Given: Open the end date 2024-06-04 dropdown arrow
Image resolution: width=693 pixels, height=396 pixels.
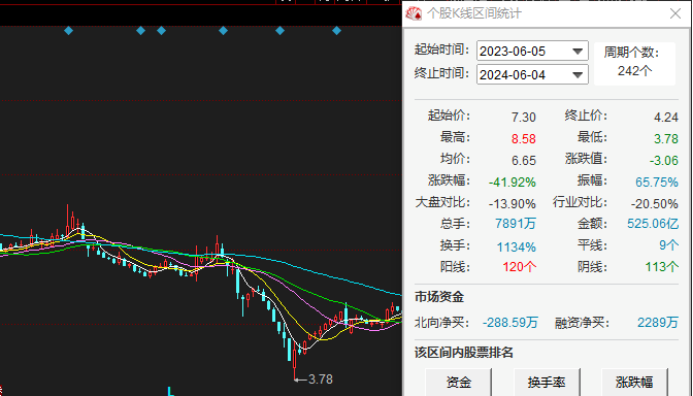Looking at the screenshot, I should [577, 75].
